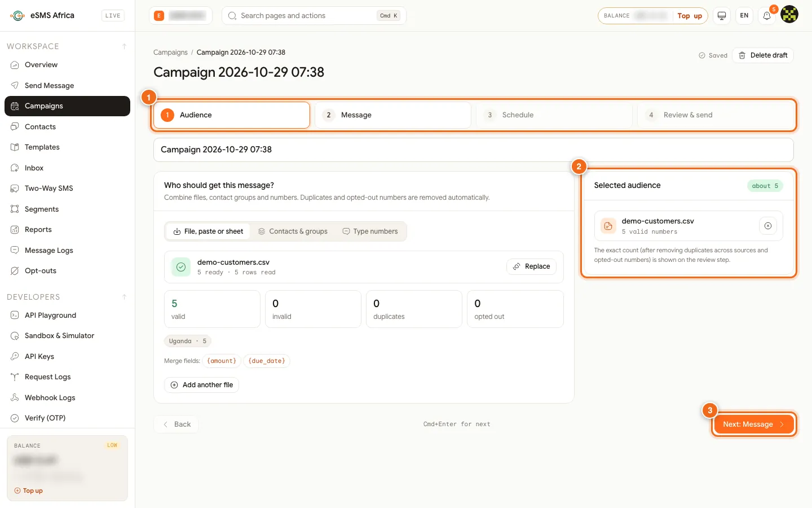This screenshot has height=508, width=812.
Task: Click the Reports sidebar icon
Action: pyautogui.click(x=15, y=230)
